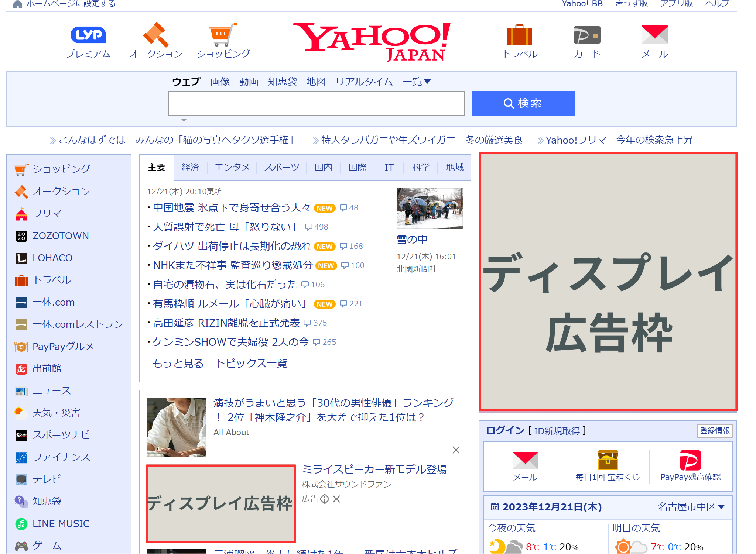Open the もっと見る link

[178, 364]
